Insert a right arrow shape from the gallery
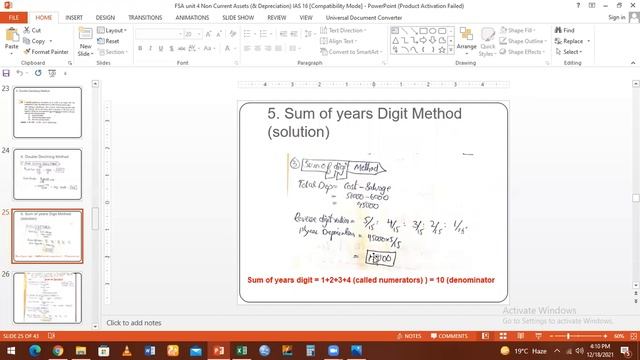This screenshot has height=360, width=640. point(423,40)
